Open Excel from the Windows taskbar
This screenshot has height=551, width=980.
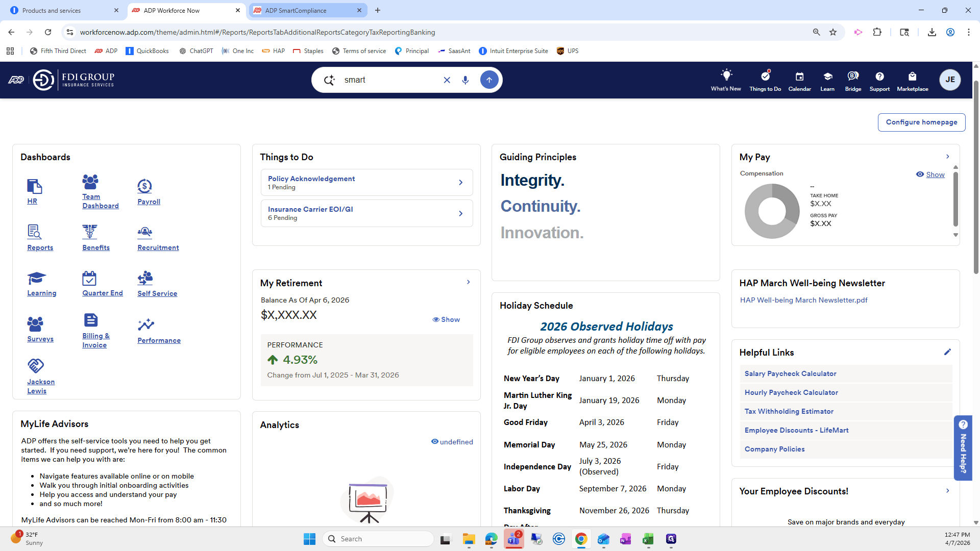[648, 539]
